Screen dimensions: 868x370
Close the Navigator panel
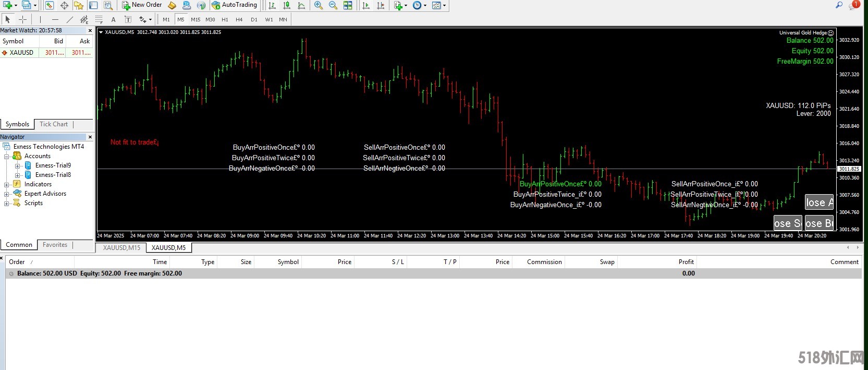(90, 137)
